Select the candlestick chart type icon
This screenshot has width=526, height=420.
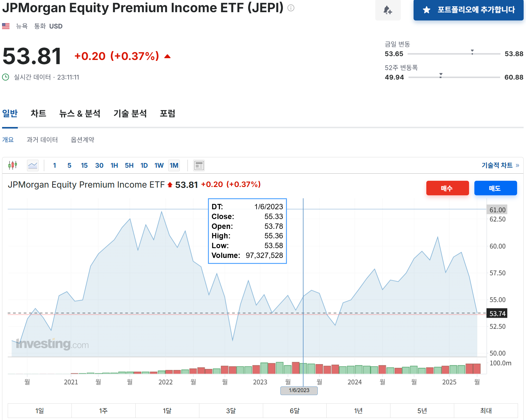13,165
